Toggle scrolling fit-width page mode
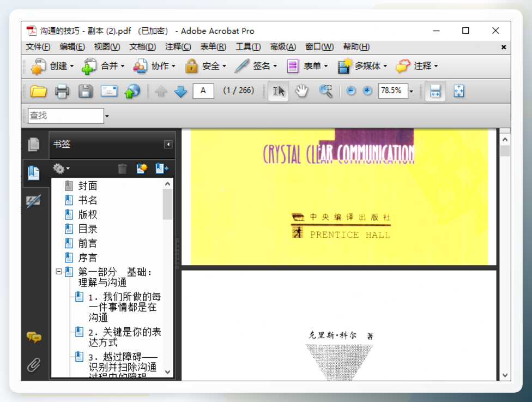The image size is (532, 402). pyautogui.click(x=436, y=91)
